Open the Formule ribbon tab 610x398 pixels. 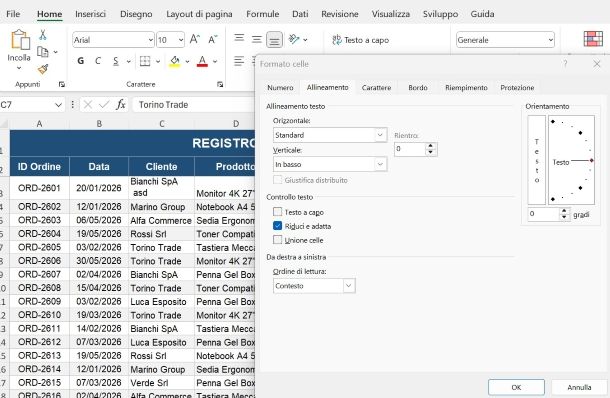tap(263, 14)
